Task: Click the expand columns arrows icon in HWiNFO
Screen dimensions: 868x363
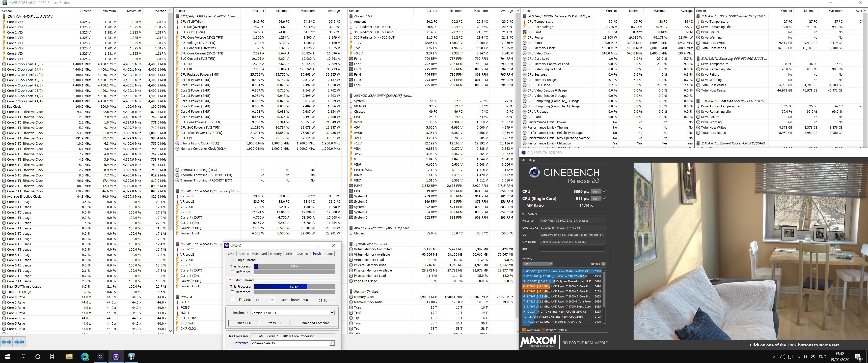Action: (x=6, y=342)
